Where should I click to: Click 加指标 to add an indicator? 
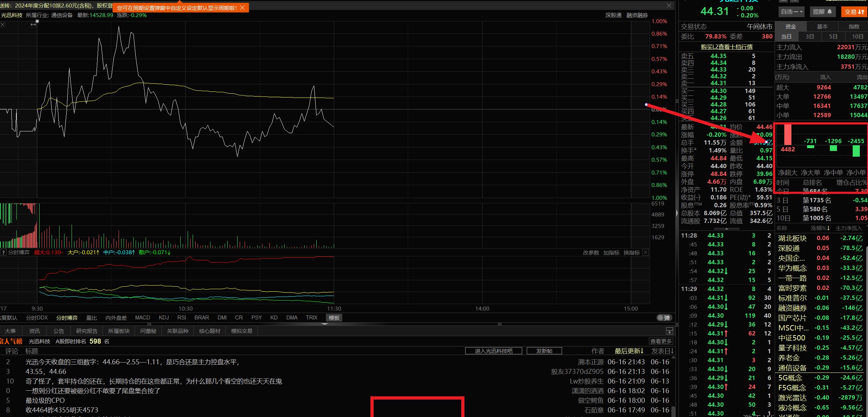pyautogui.click(x=611, y=252)
